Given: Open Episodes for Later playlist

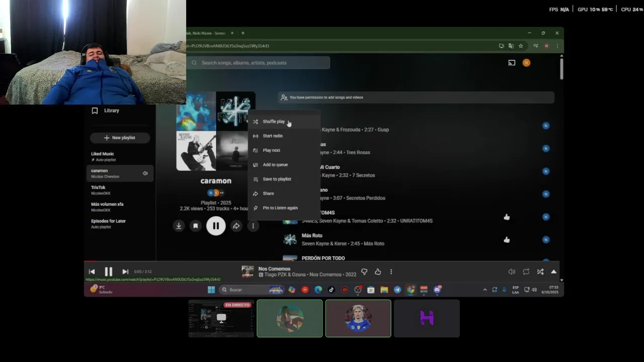Looking at the screenshot, I should point(120,224).
